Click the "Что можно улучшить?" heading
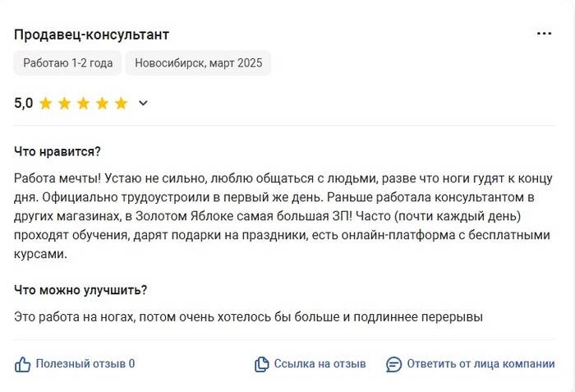The image size is (575, 392). coord(80,290)
